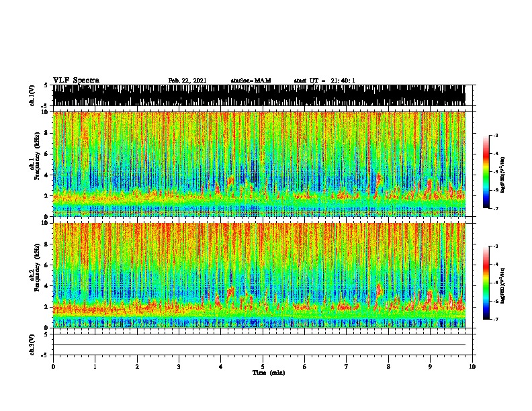
Task: Click the "-7" label on ch.2 color scale
Action: coord(496,320)
